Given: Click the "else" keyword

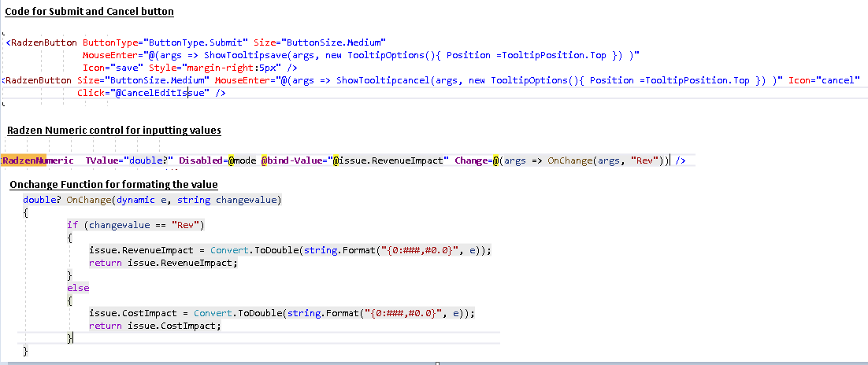Looking at the screenshot, I should pyautogui.click(x=78, y=288).
